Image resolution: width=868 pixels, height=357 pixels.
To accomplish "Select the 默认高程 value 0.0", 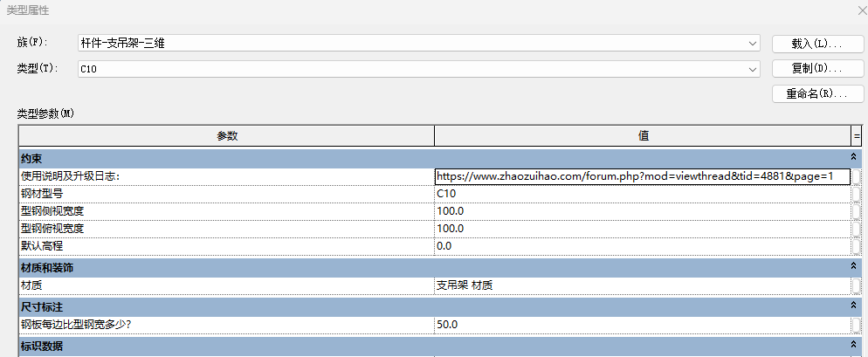I will [642, 246].
